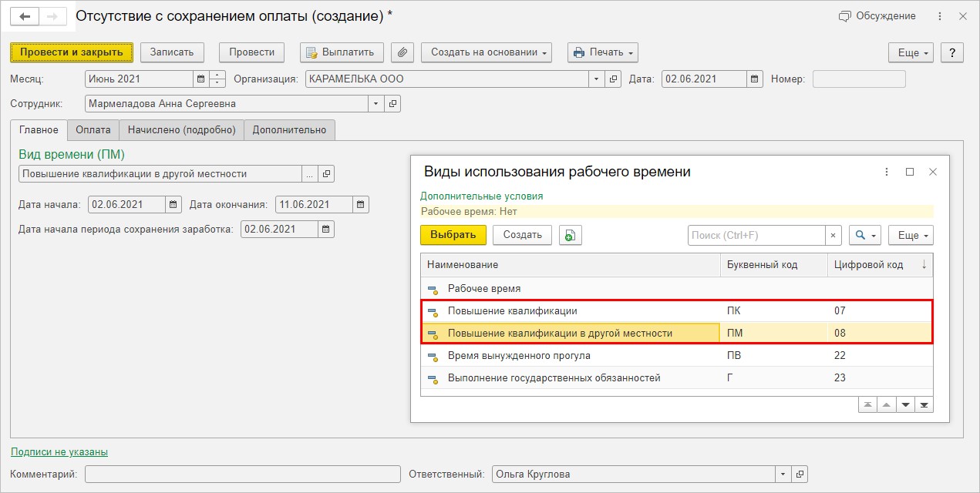Open the Вид времени record icon
This screenshot has height=493, width=980.
pyautogui.click(x=326, y=174)
